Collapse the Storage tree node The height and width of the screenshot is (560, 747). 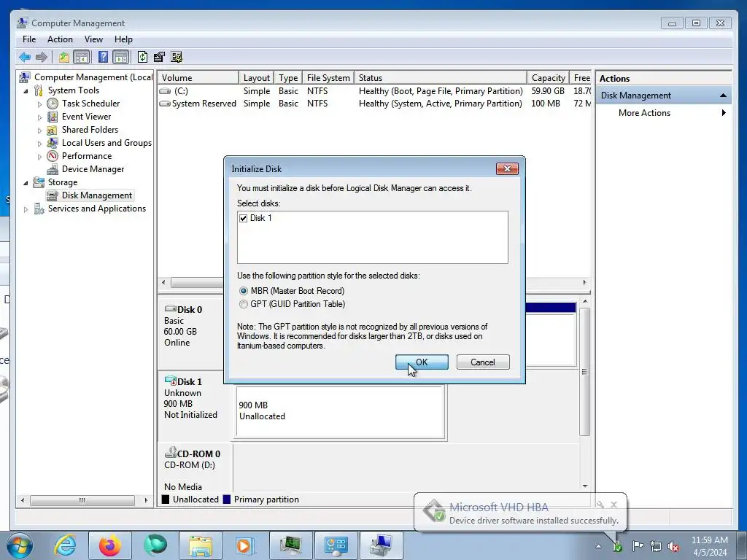coord(26,182)
